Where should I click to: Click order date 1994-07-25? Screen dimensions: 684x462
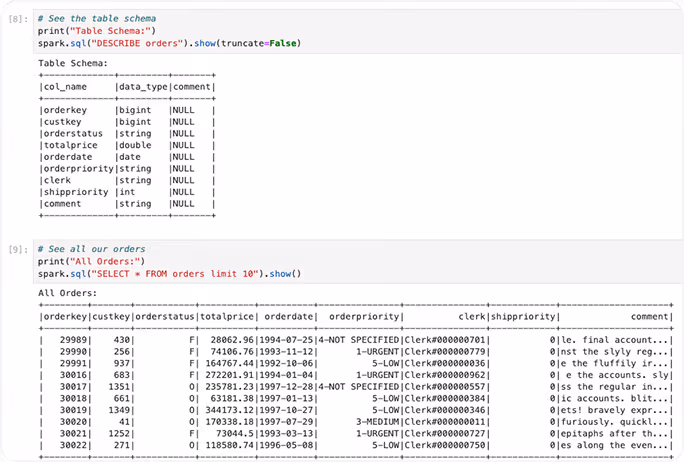287,340
